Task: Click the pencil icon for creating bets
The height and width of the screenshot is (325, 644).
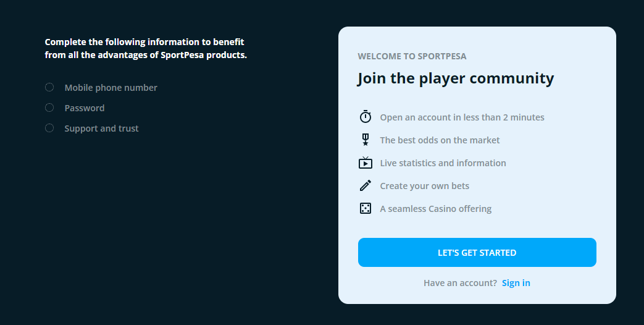Action: pyautogui.click(x=366, y=185)
